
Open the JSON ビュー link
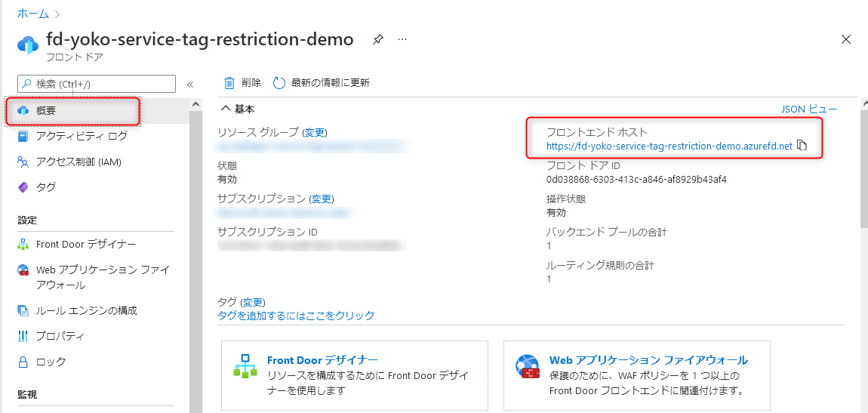(809, 109)
